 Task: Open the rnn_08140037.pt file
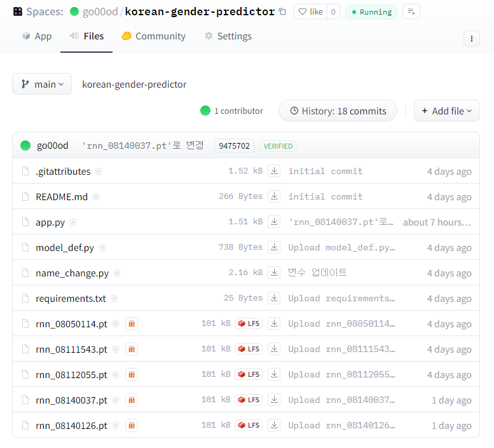point(71,400)
